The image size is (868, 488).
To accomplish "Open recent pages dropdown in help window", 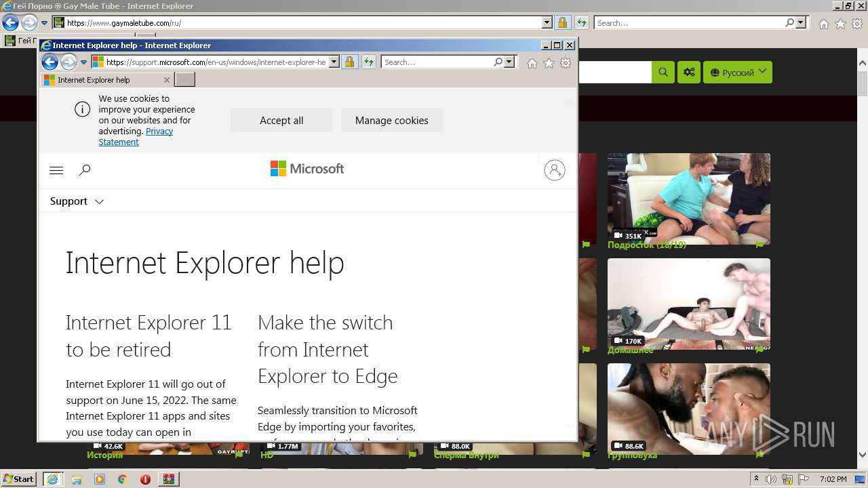I will tap(84, 62).
